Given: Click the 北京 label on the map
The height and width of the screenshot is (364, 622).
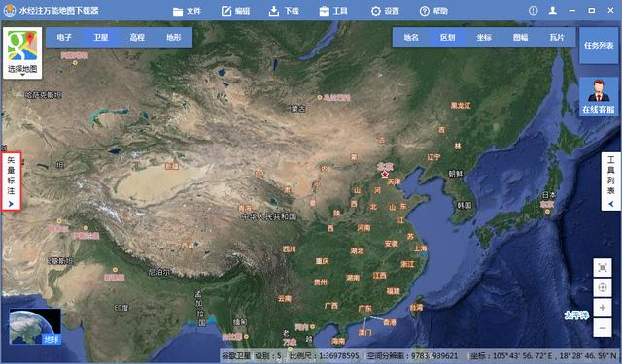Looking at the screenshot, I should pos(385,166).
